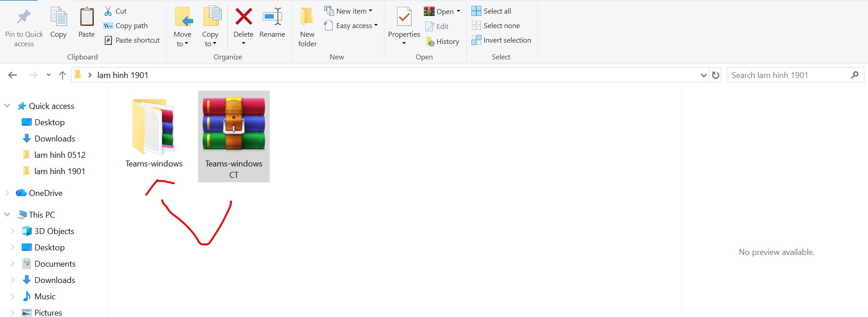Click Invert selection button
Image resolution: width=868 pixels, height=317 pixels.
(501, 40)
